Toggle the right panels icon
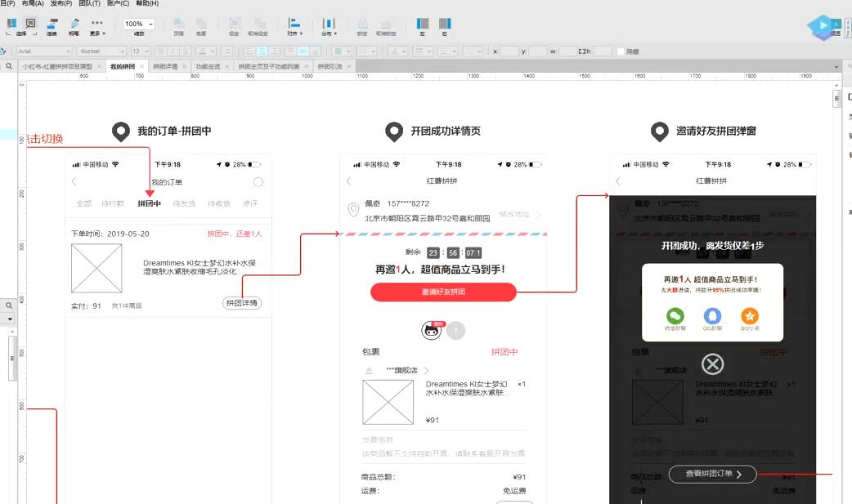Viewport: 852px width, 504px height. pyautogui.click(x=445, y=24)
